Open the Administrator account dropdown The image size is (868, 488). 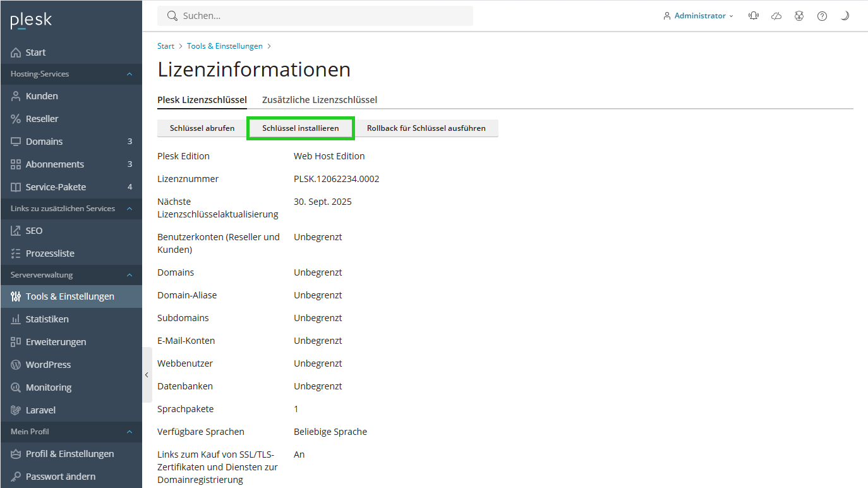tap(699, 16)
